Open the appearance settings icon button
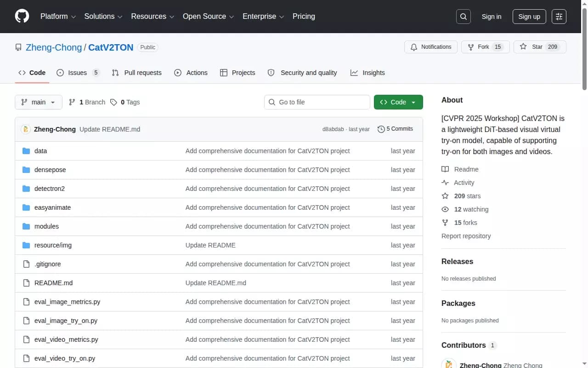 559,17
